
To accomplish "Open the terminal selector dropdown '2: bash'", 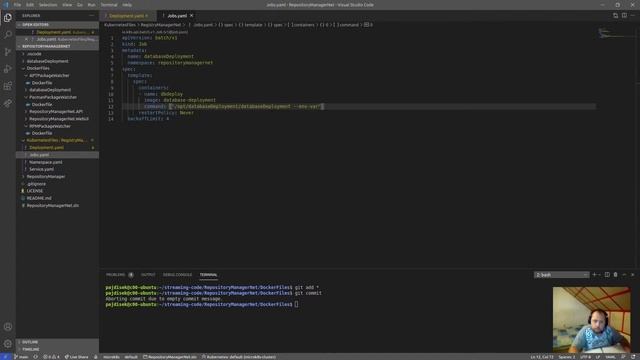I will tap(561, 275).
